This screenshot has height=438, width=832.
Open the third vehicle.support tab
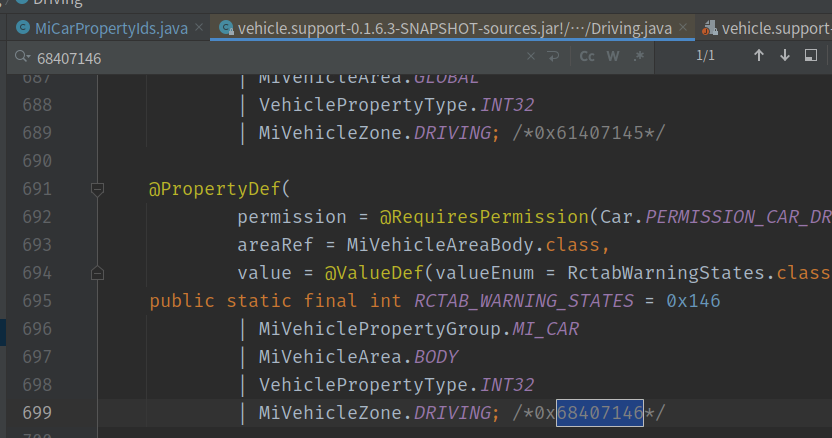(x=766, y=28)
